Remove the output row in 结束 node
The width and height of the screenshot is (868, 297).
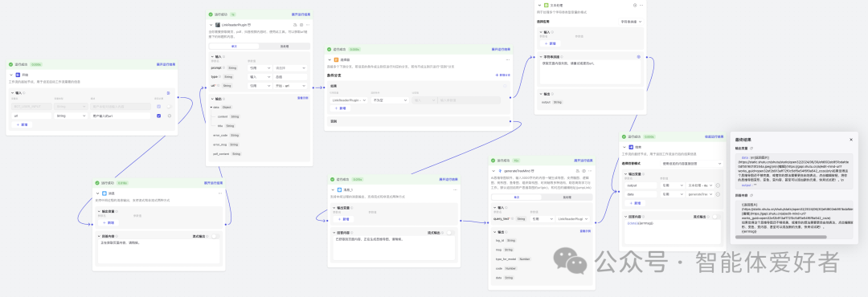(x=718, y=185)
